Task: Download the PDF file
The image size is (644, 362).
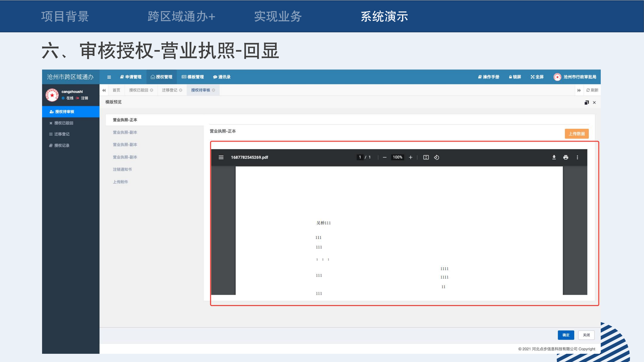Action: [554, 157]
